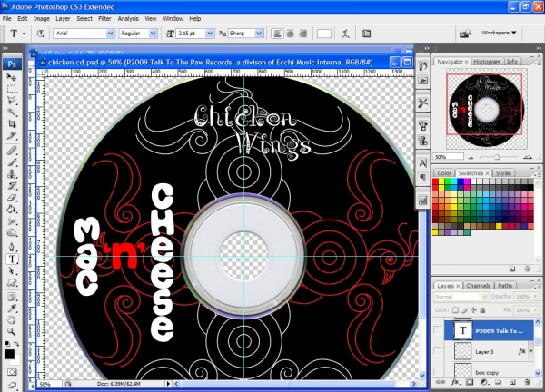Open the Analysis menu
Image resolution: width=545 pixels, height=392 pixels.
point(128,19)
